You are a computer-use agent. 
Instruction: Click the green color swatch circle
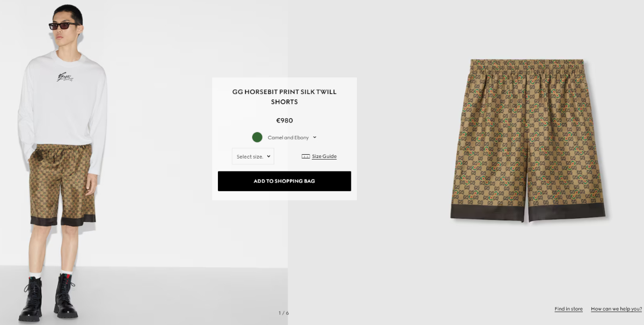pyautogui.click(x=257, y=137)
